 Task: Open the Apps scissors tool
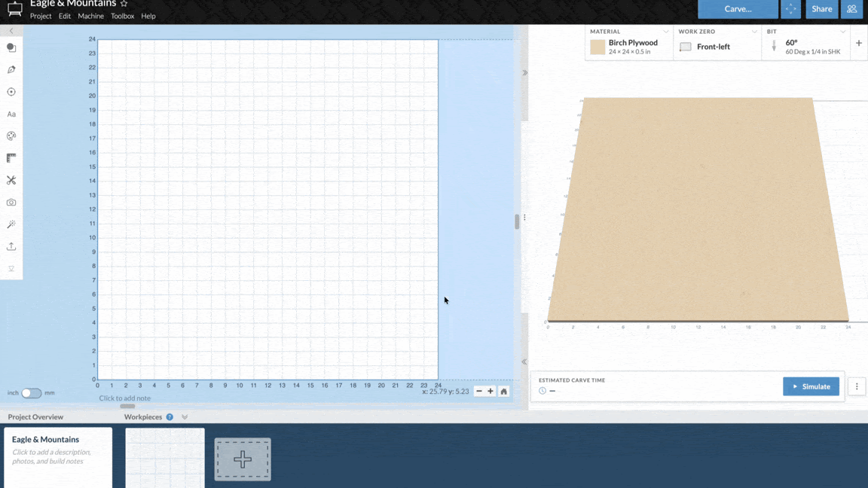tap(11, 181)
